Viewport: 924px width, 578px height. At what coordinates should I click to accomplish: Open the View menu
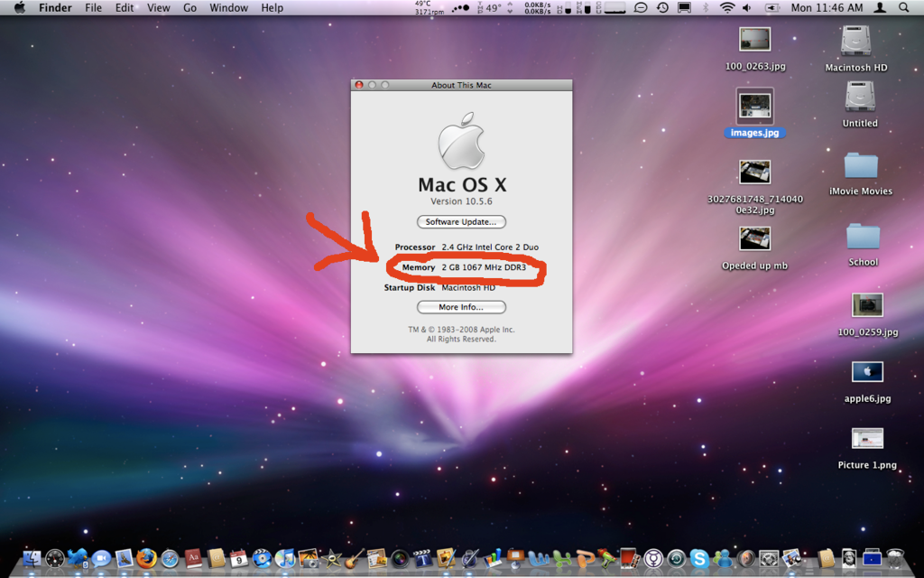click(159, 7)
